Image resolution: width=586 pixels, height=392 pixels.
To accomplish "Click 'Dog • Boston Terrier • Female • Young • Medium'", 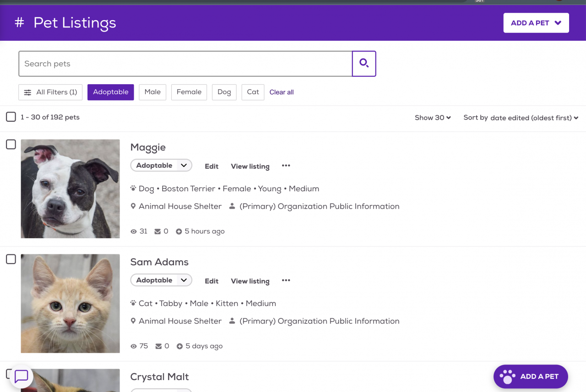I will (x=229, y=188).
